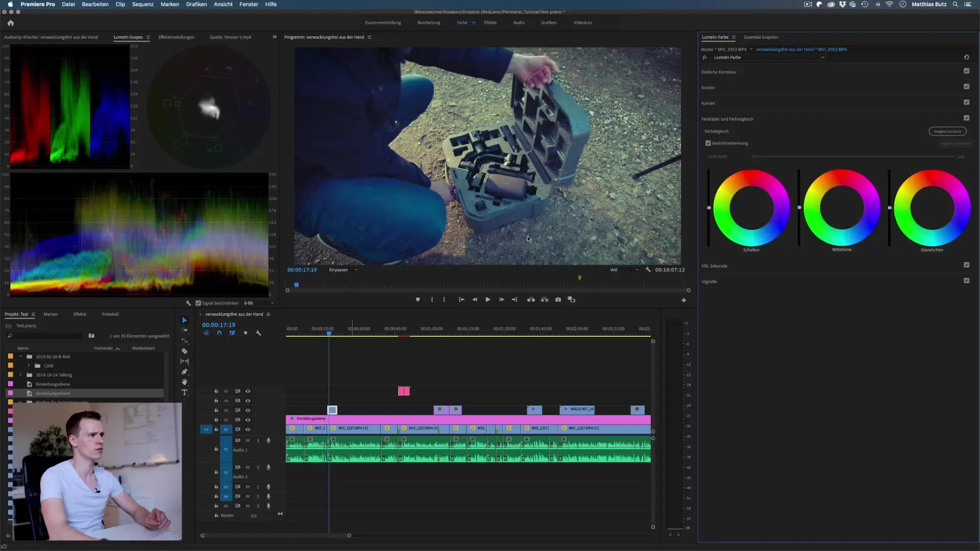
Task: Open the Voll playback resolution dropdown
Action: (624, 270)
